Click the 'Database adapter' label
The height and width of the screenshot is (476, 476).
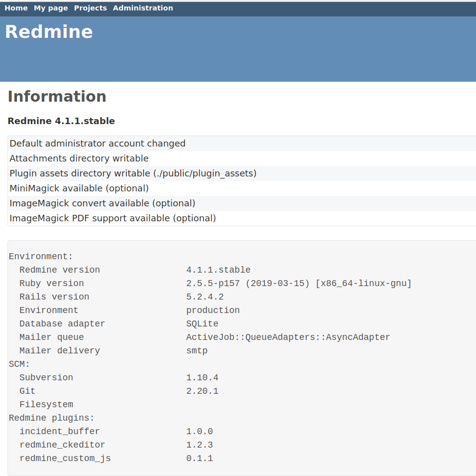click(x=62, y=323)
